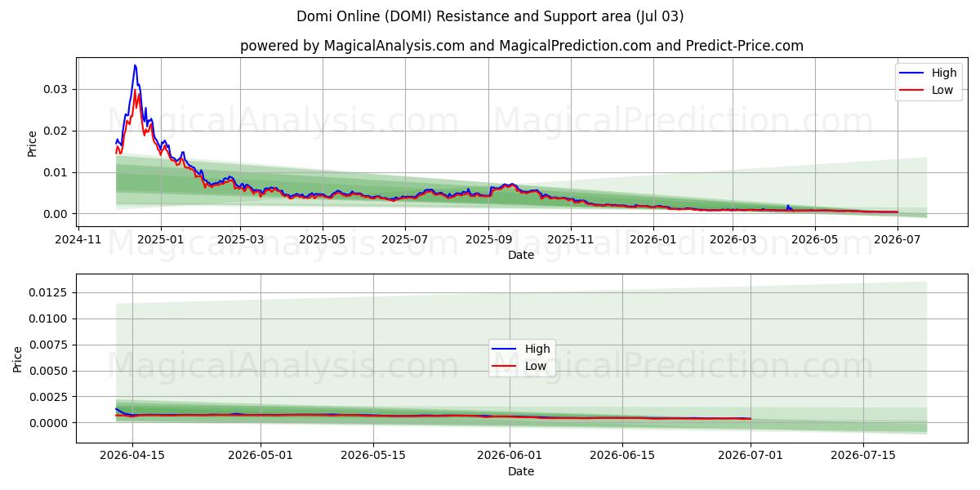Click the Date axis label under top chart
The height and width of the screenshot is (490, 980).
coord(521,255)
